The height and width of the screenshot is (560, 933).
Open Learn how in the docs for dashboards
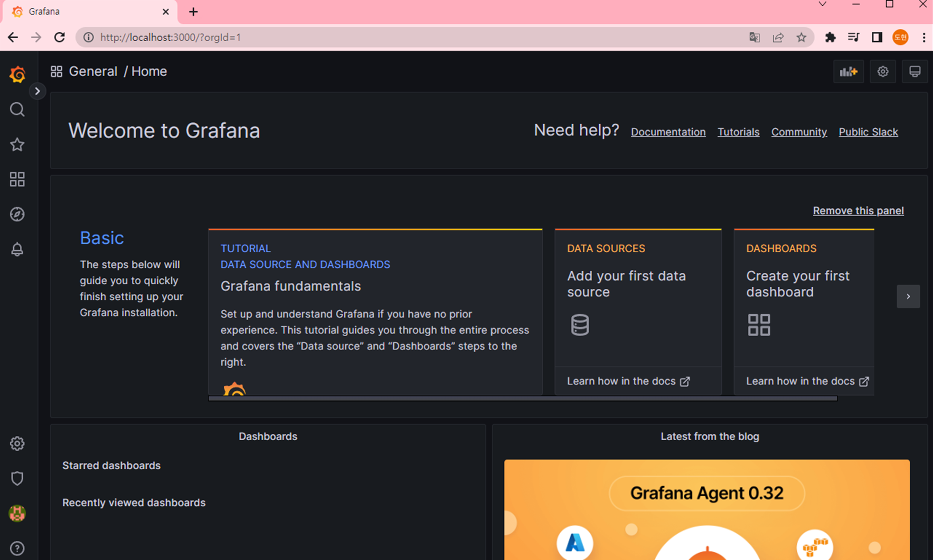808,381
